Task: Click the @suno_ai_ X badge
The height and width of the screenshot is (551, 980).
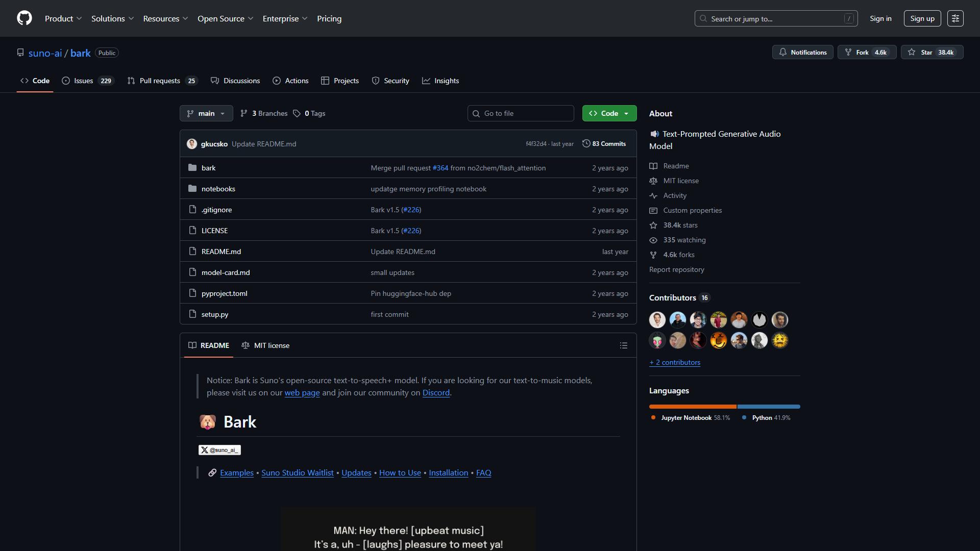Action: (x=219, y=450)
